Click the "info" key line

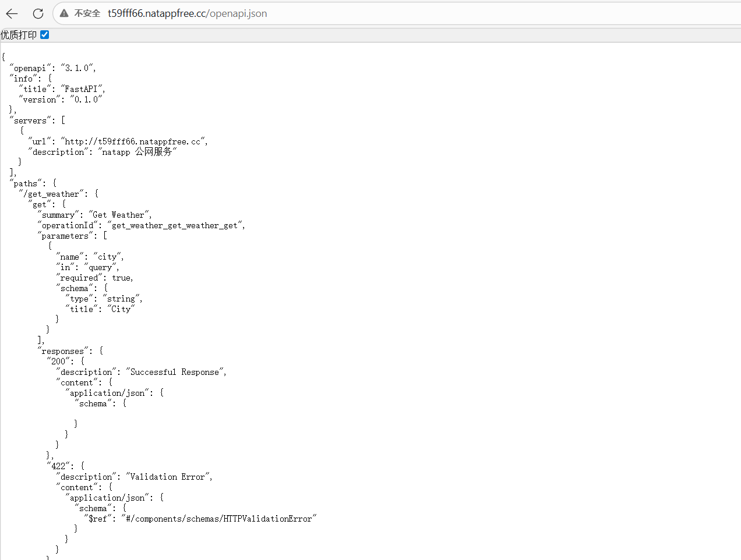click(31, 79)
